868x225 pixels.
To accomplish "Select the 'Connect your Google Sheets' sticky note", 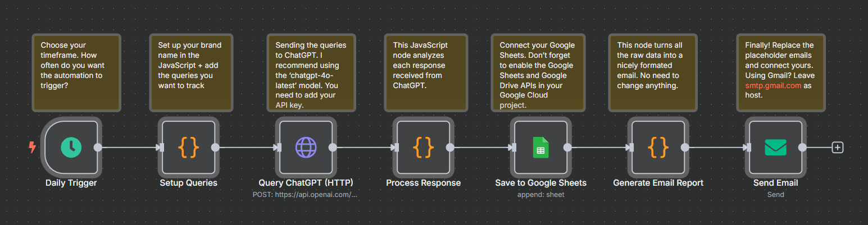I will (538, 73).
